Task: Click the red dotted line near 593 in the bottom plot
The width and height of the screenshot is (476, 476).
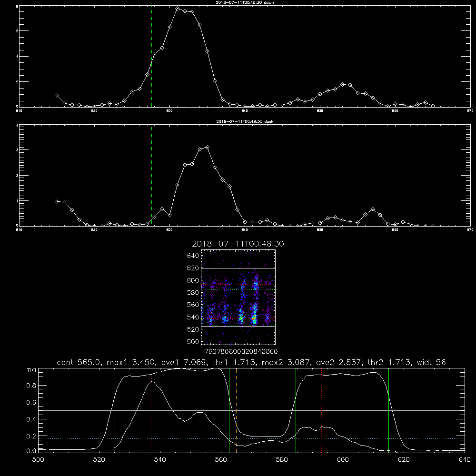Action: click(x=321, y=410)
